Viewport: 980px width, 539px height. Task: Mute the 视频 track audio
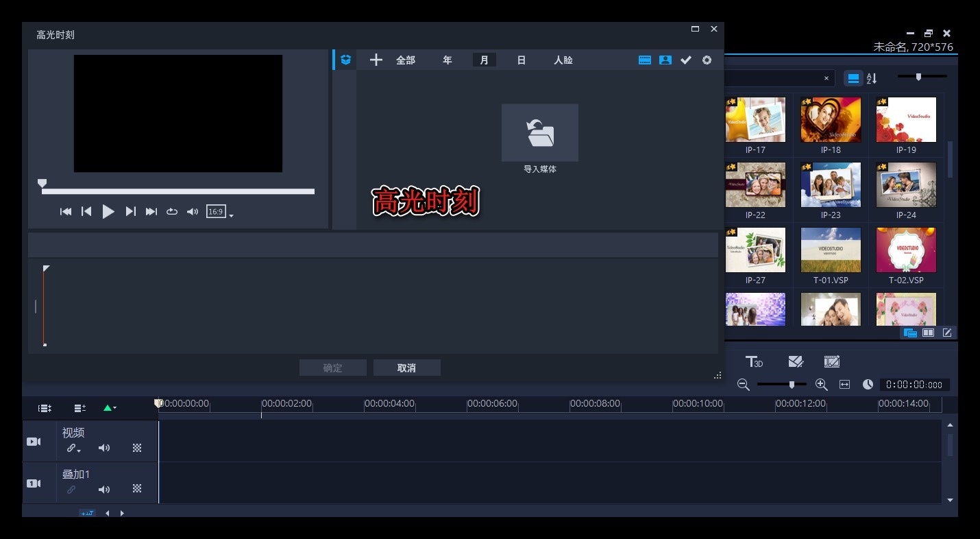[103, 448]
